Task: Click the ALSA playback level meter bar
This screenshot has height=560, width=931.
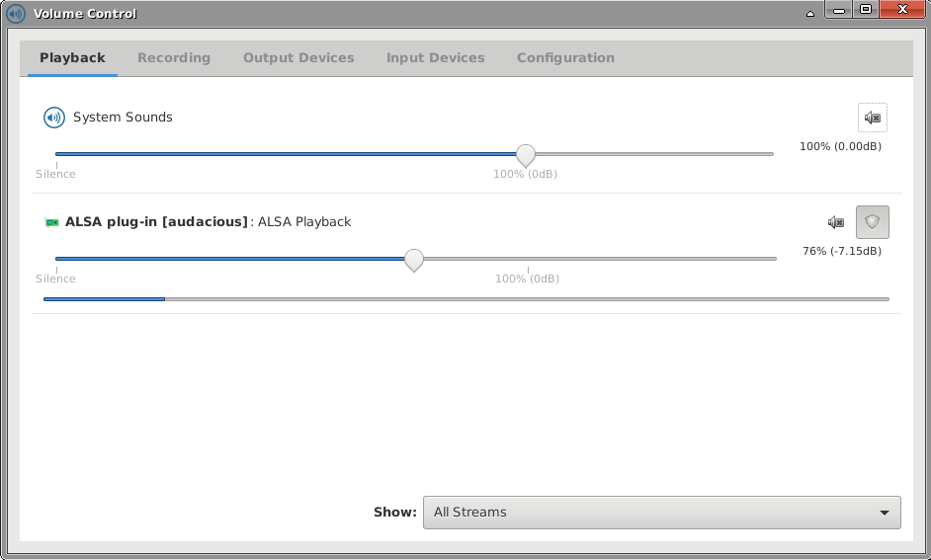Action: click(465, 298)
